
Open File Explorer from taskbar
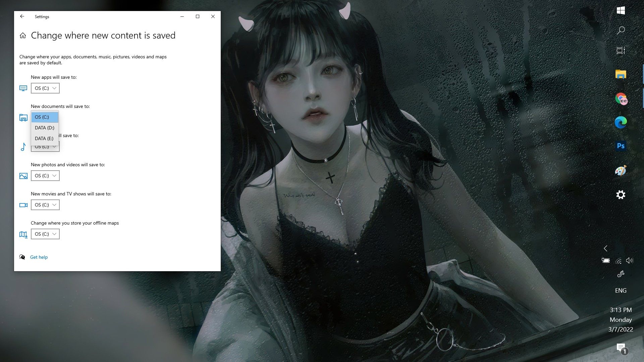pyautogui.click(x=621, y=74)
